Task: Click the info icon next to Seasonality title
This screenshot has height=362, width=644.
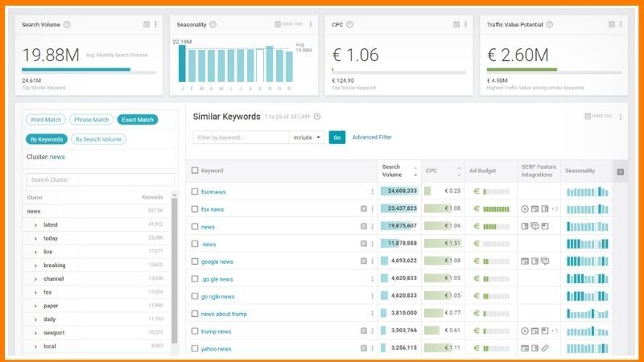Action: (213, 25)
